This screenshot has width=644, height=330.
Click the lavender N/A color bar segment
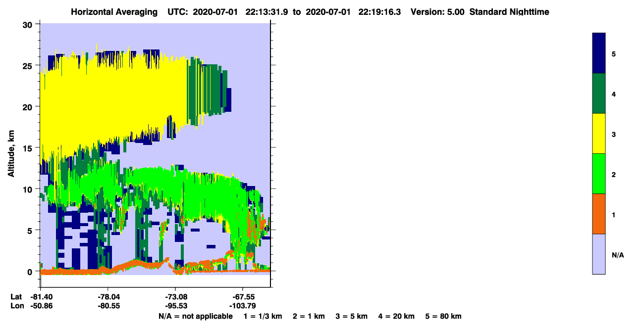tap(599, 254)
